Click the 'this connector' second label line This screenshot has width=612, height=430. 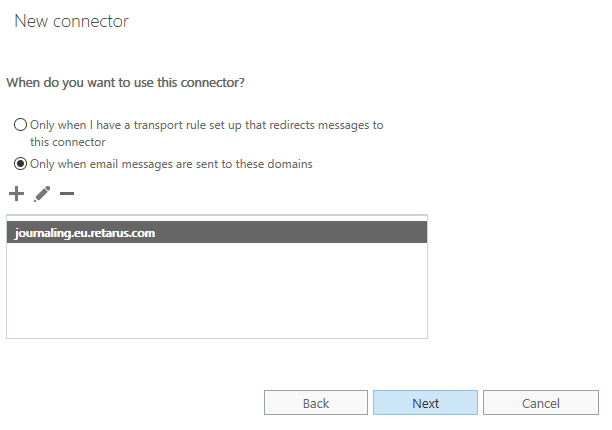coord(68,142)
